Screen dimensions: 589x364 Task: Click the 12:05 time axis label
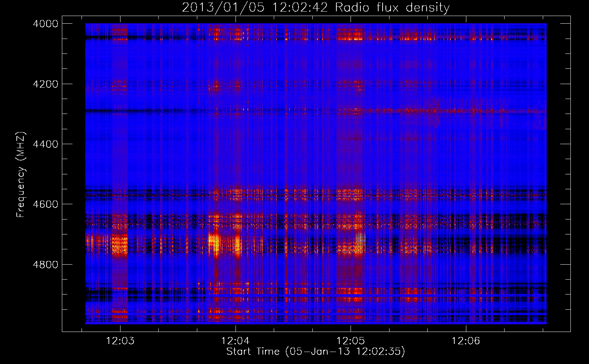click(x=351, y=341)
